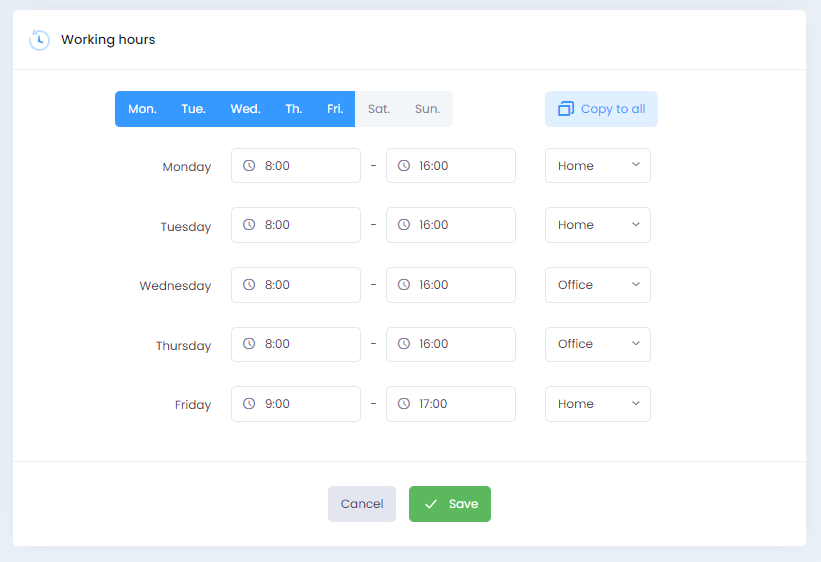Save the working hours

tap(450, 504)
